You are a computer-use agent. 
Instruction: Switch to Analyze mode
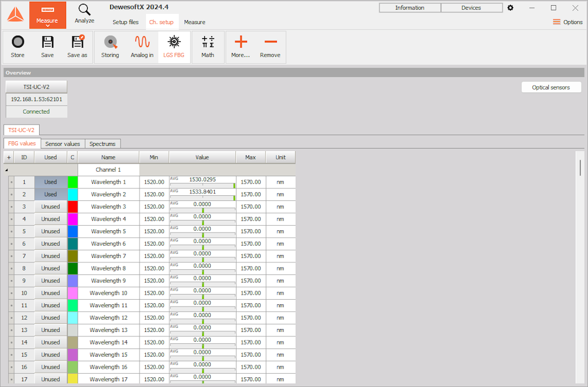[x=84, y=14]
